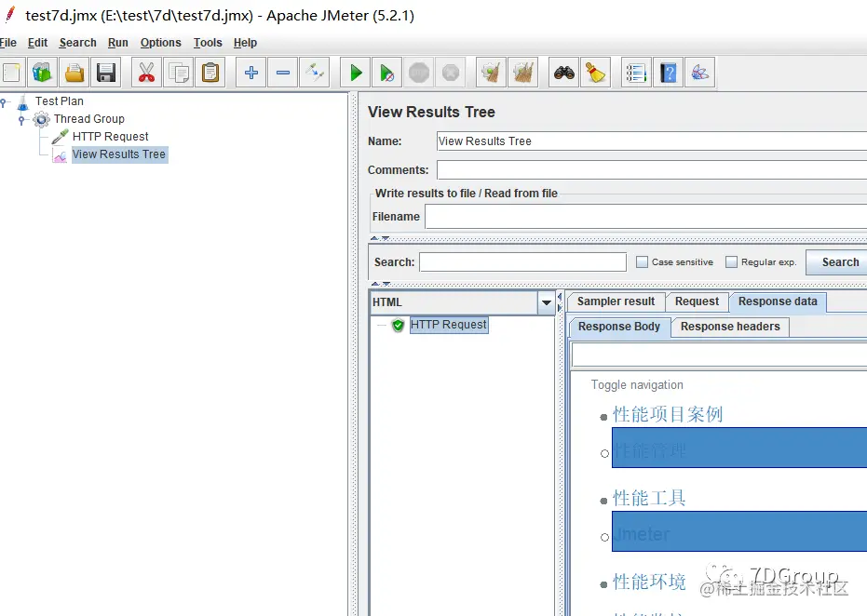The image size is (867, 616).
Task: Open Search with binoculars icon
Action: (x=564, y=73)
